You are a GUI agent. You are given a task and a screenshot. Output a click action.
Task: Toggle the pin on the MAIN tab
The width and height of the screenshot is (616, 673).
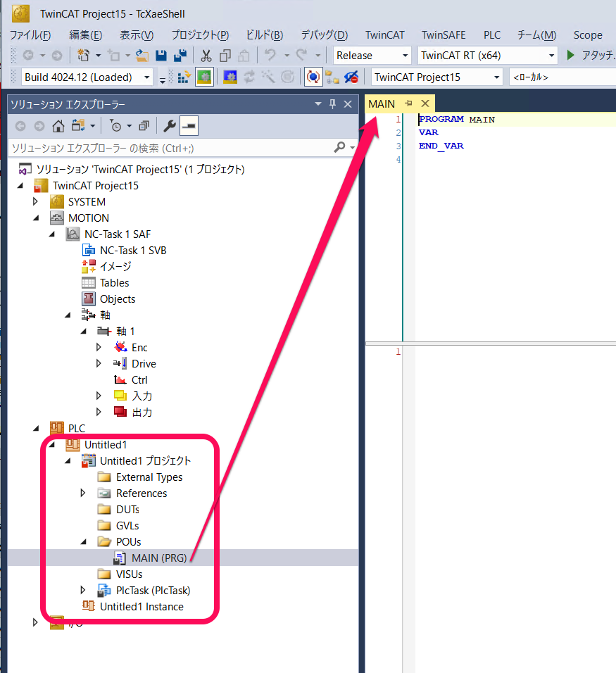coord(408,103)
